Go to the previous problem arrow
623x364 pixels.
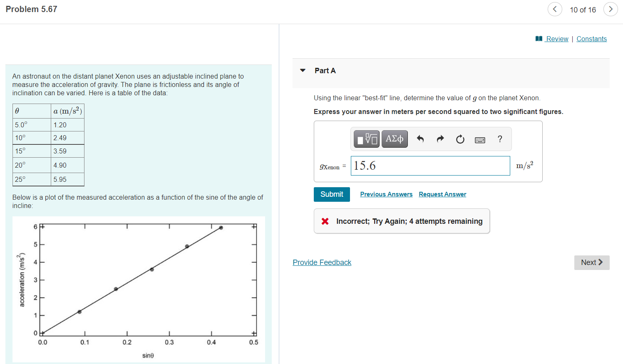[x=554, y=9]
